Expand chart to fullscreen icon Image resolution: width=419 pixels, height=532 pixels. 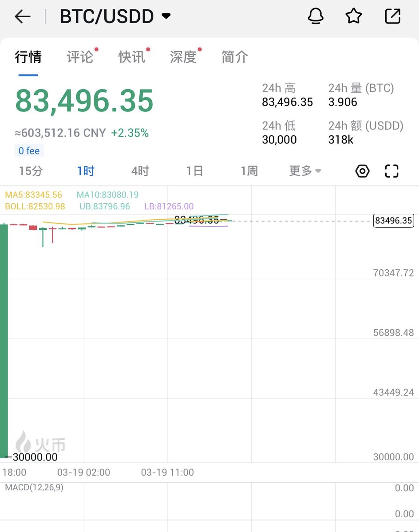[391, 171]
